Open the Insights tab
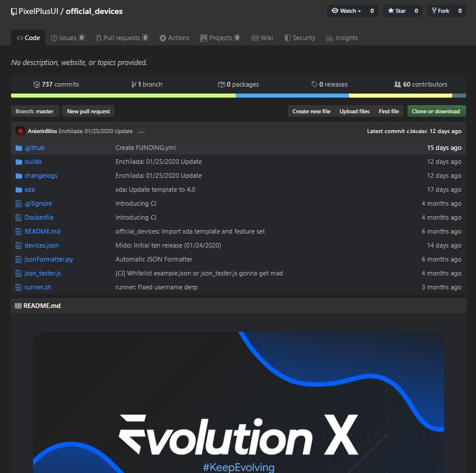 coord(342,38)
